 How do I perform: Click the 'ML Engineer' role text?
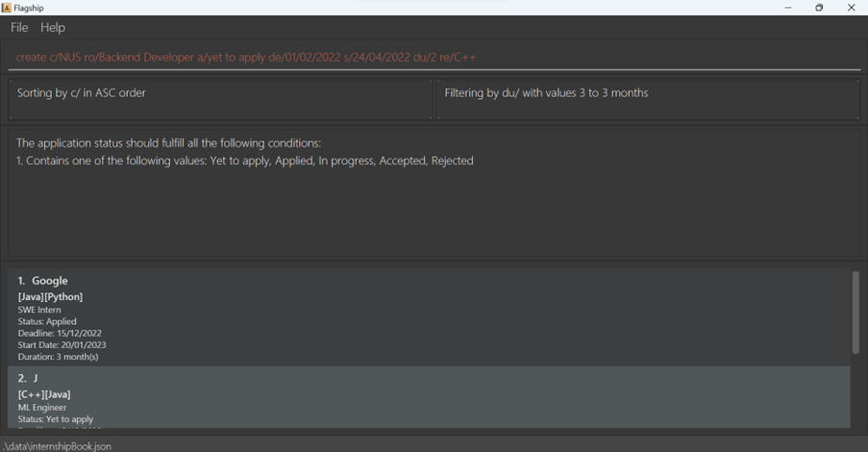(x=42, y=407)
